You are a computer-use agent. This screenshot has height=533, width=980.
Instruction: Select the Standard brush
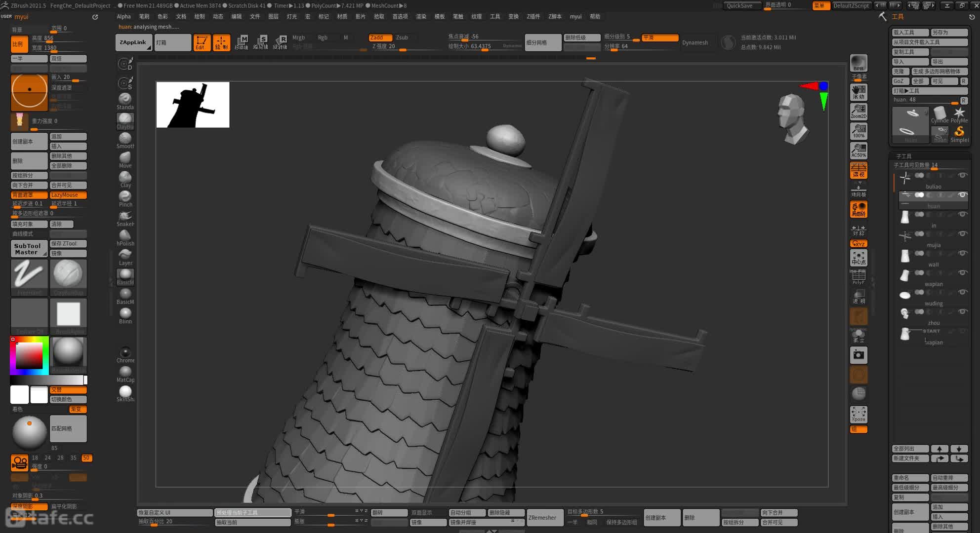tap(125, 101)
